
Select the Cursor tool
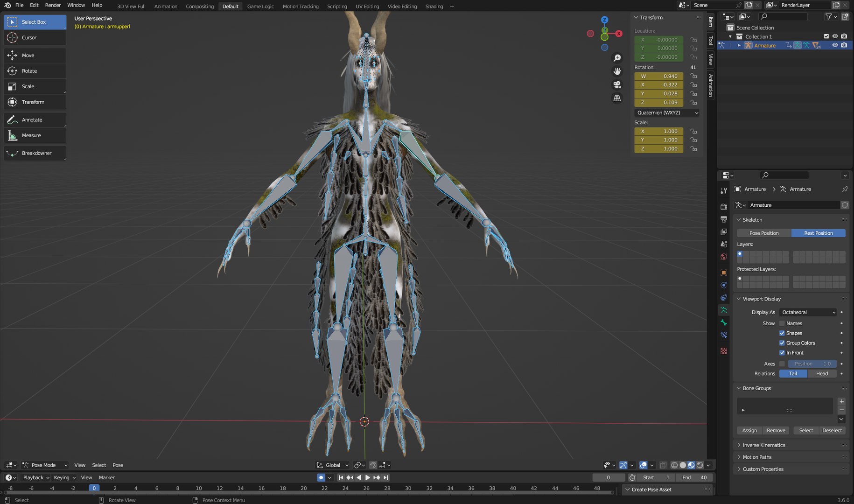pyautogui.click(x=35, y=37)
